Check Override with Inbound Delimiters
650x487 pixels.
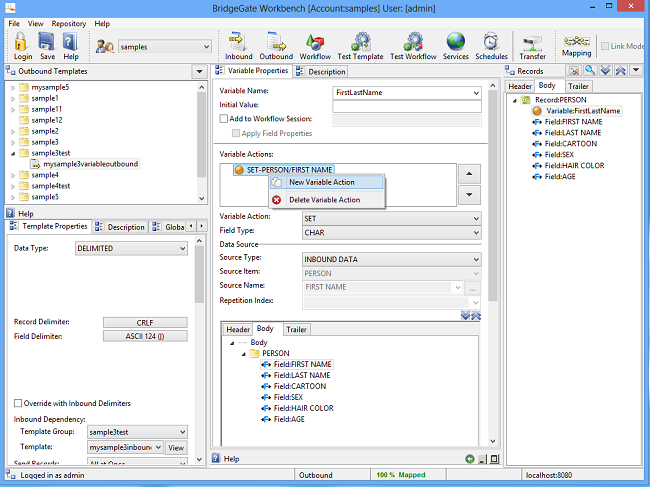point(18,403)
